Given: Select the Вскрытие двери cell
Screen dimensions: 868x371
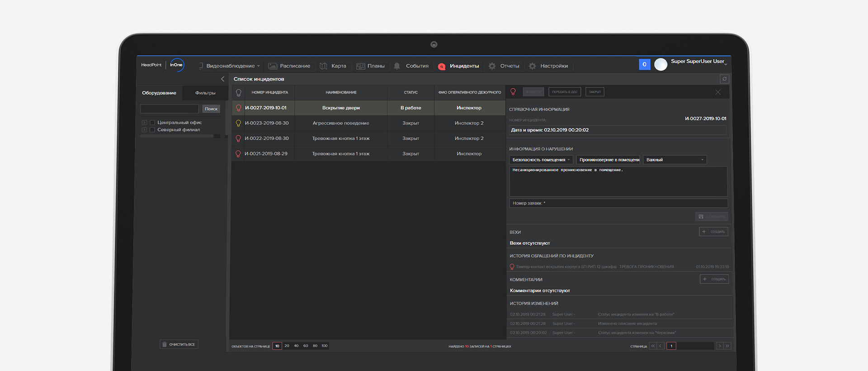Looking at the screenshot, I should click(x=341, y=108).
